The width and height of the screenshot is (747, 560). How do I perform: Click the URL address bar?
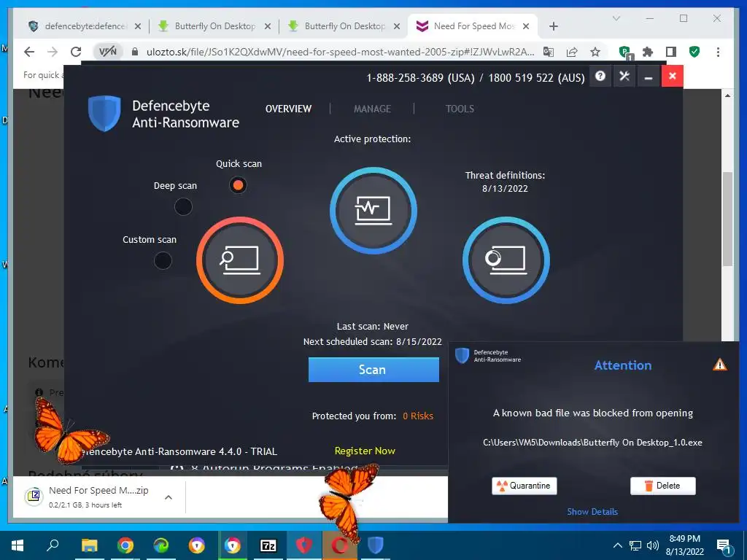[340, 52]
